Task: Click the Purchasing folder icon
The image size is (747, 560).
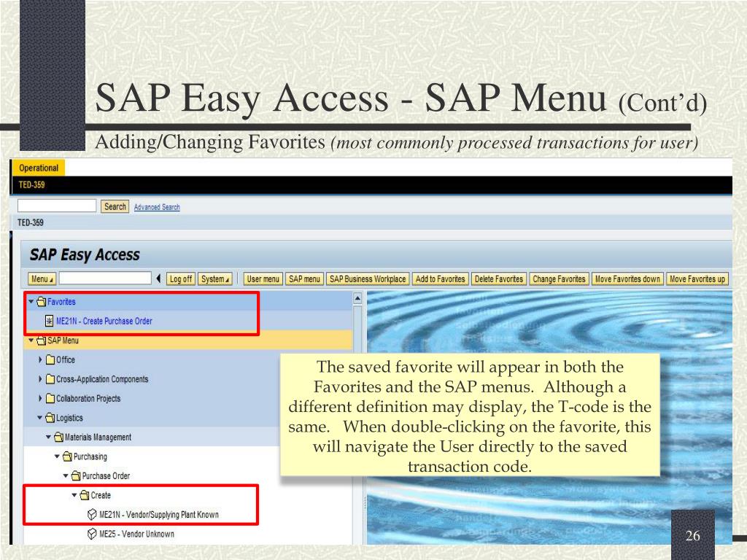Action: 67,456
